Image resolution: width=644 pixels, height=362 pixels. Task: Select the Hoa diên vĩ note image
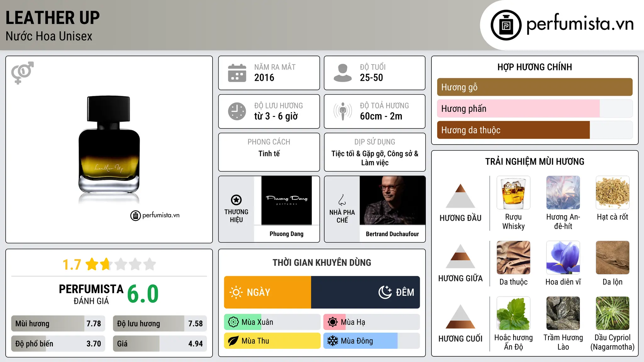(x=563, y=258)
